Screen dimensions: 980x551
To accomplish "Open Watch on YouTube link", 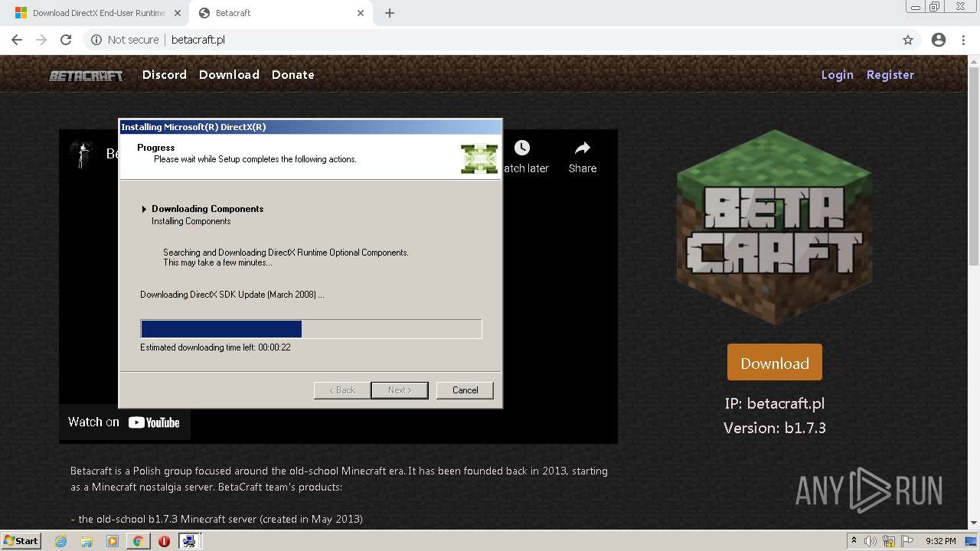I will tap(124, 422).
